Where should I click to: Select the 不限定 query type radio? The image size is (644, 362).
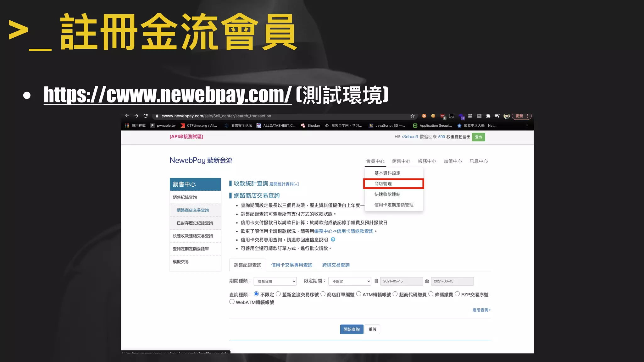256,294
